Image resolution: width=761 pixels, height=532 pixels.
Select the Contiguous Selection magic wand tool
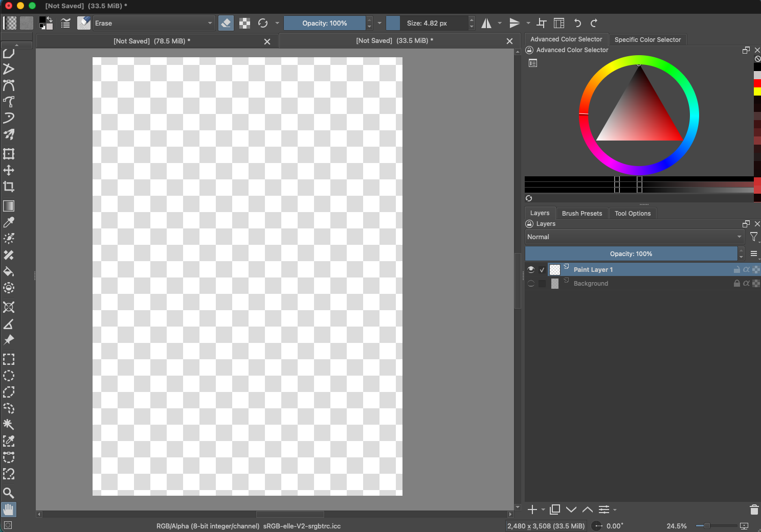(x=9, y=425)
